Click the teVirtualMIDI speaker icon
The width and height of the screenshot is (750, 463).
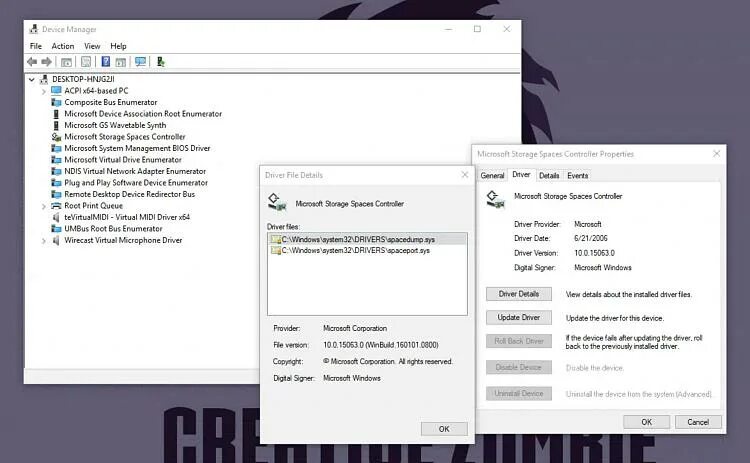[56, 217]
